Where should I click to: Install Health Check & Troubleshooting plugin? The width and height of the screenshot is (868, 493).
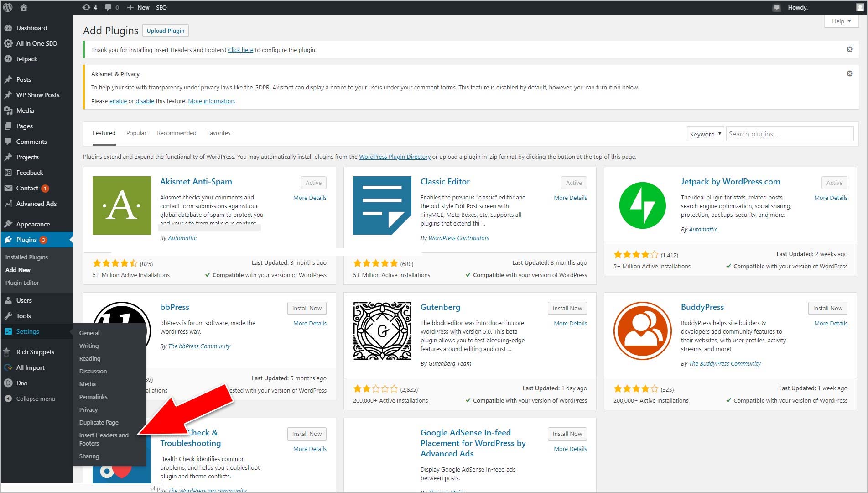[307, 434]
